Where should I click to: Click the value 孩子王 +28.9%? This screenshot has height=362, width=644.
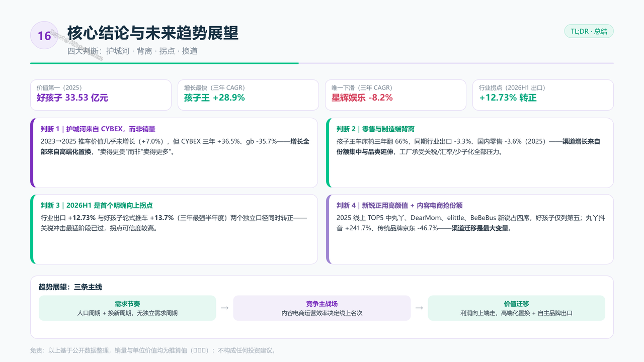(x=214, y=98)
